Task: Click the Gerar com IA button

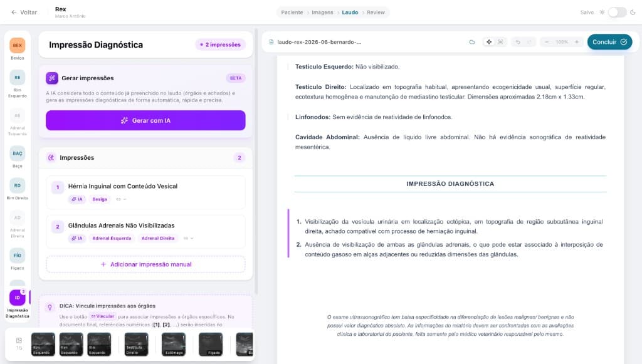Action: 145,120
